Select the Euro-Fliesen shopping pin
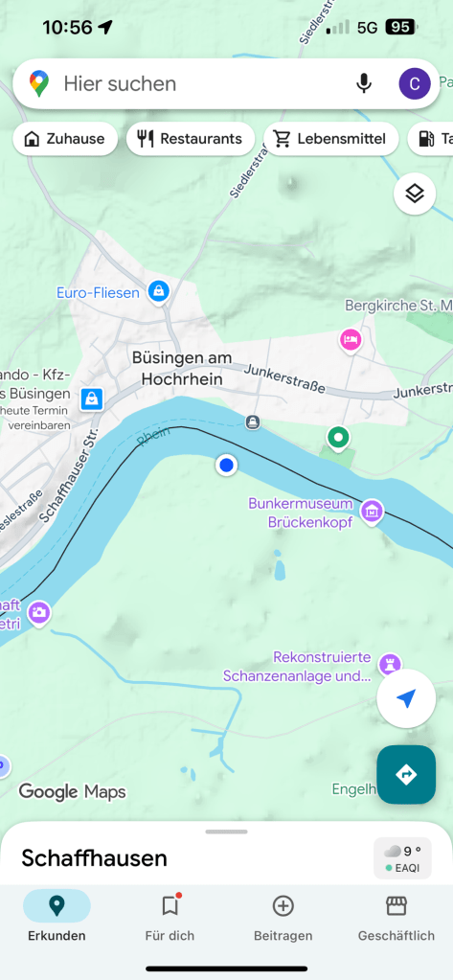This screenshot has width=453, height=980. point(159,290)
